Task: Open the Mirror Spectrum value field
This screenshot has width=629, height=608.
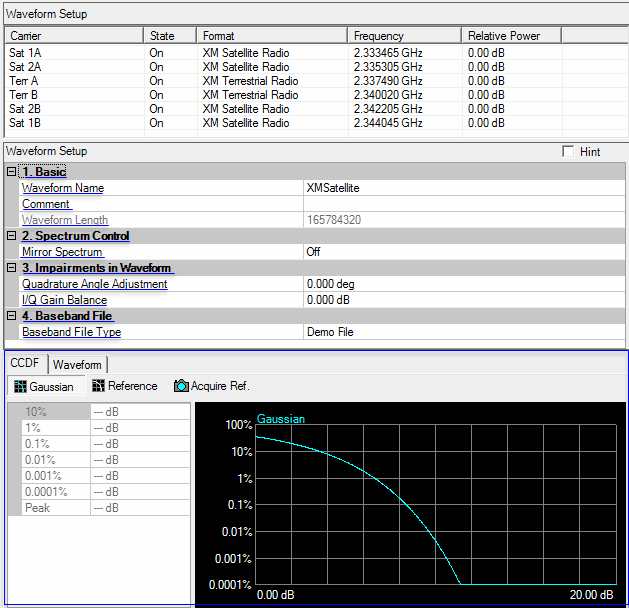Action: click(x=464, y=252)
